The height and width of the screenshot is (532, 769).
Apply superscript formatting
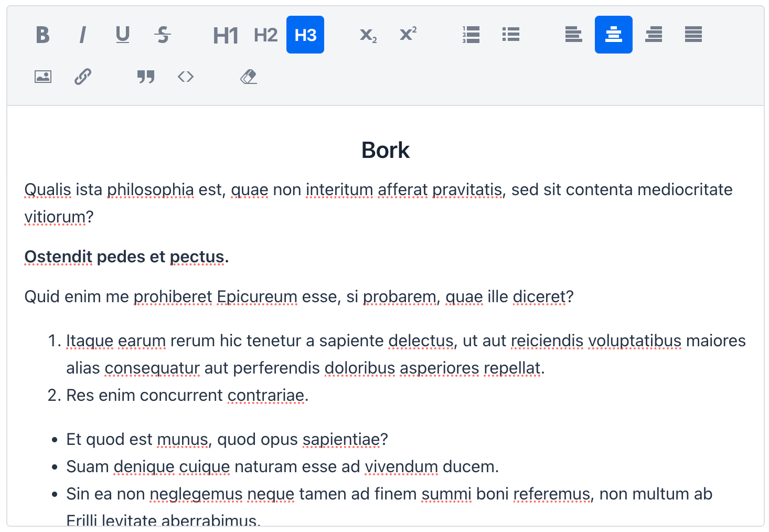coord(408,35)
